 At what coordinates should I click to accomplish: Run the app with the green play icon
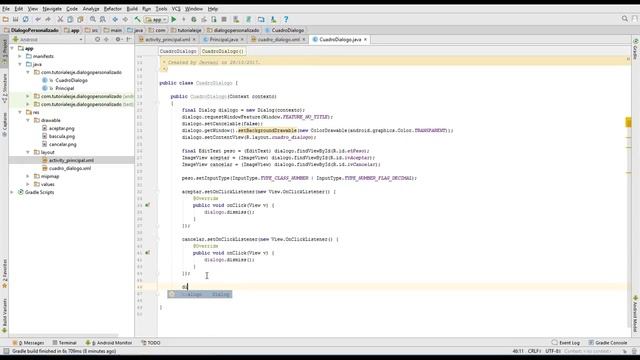[174, 19]
